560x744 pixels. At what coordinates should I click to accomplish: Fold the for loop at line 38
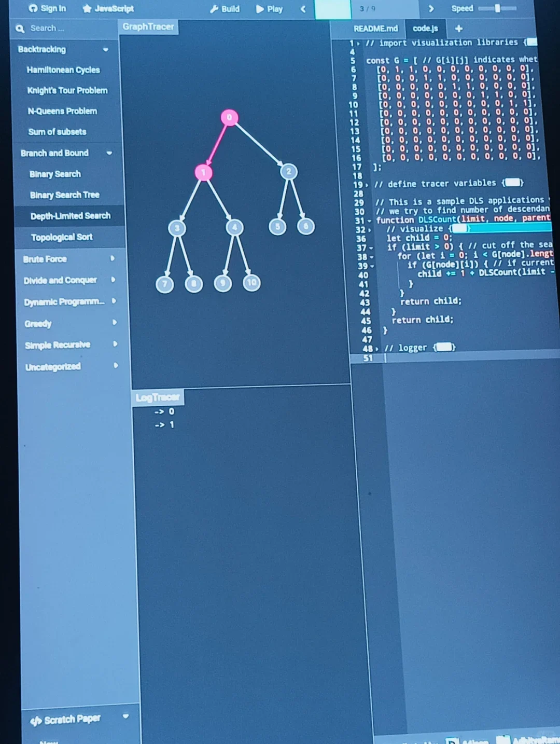click(x=372, y=257)
